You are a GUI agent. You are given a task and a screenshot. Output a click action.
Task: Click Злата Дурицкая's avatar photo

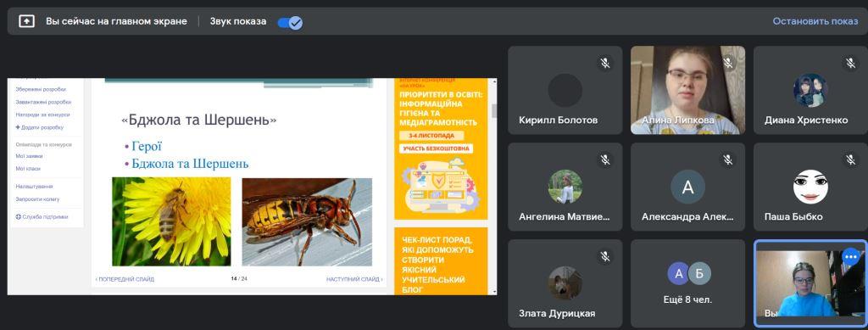tap(565, 283)
